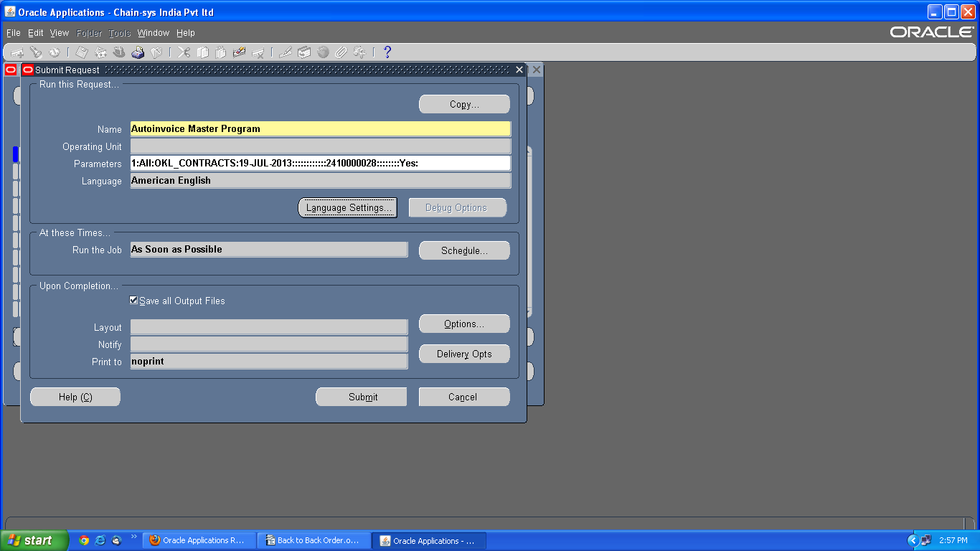Click the Help (C) button
This screenshot has height=551, width=980.
tap(75, 397)
